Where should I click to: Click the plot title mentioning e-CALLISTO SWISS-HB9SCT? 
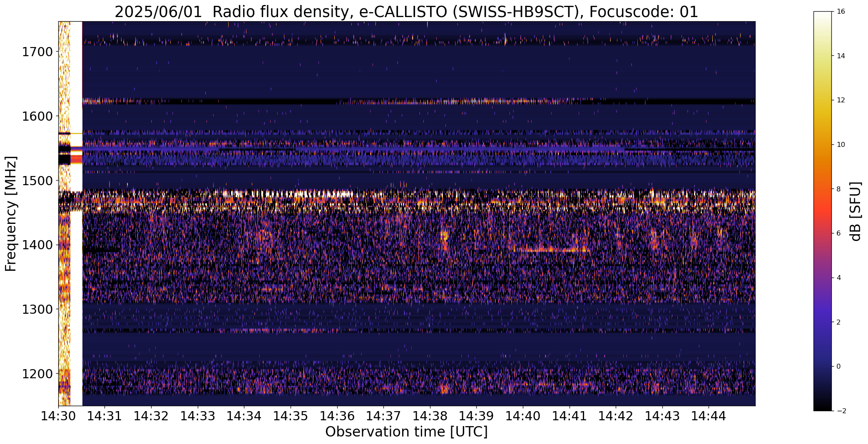click(406, 12)
